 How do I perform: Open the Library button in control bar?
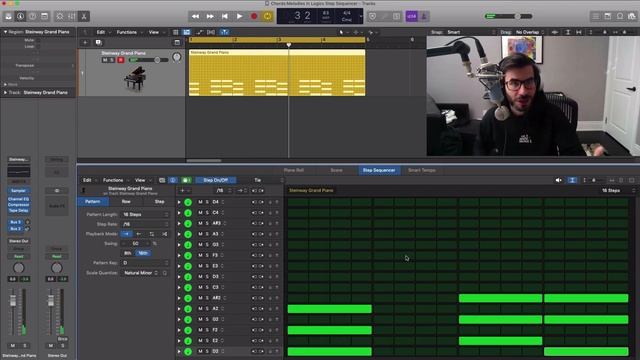tap(9, 16)
